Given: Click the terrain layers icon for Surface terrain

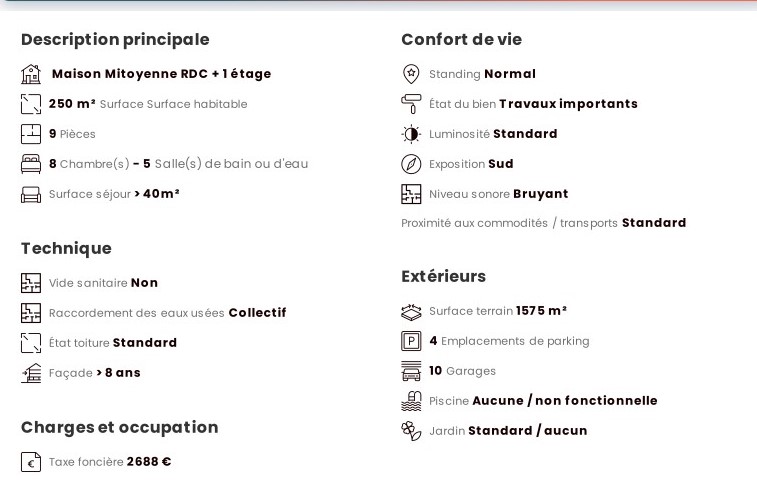Looking at the screenshot, I should pos(411,311).
